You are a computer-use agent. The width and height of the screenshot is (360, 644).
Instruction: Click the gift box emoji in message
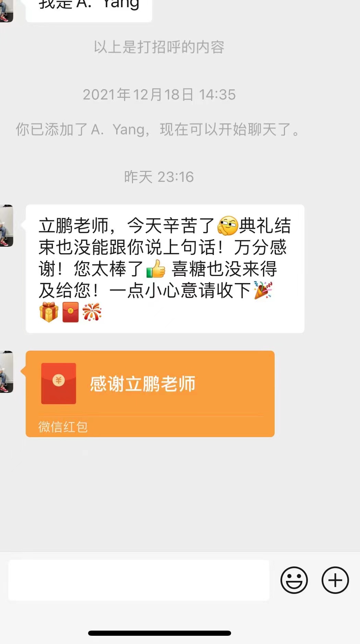[49, 312]
